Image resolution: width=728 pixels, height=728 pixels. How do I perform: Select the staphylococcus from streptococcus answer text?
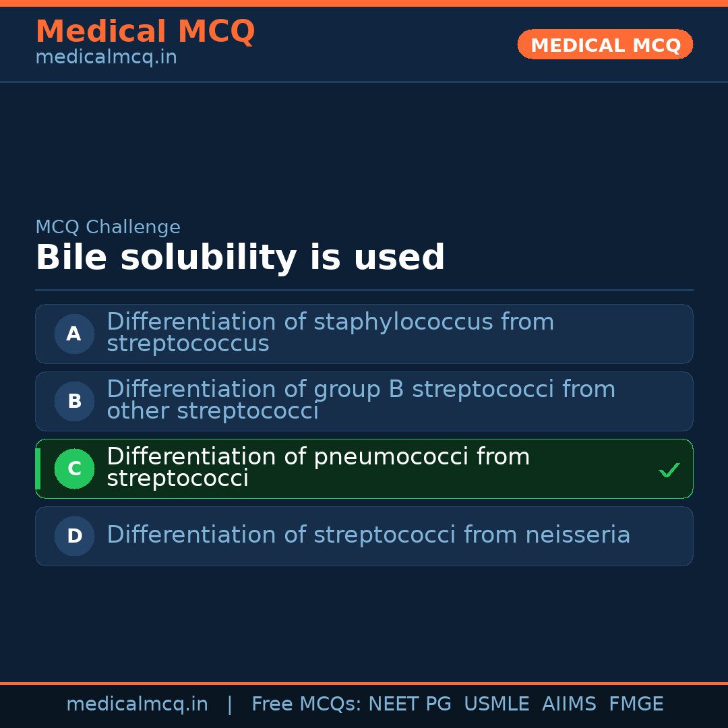tap(330, 333)
